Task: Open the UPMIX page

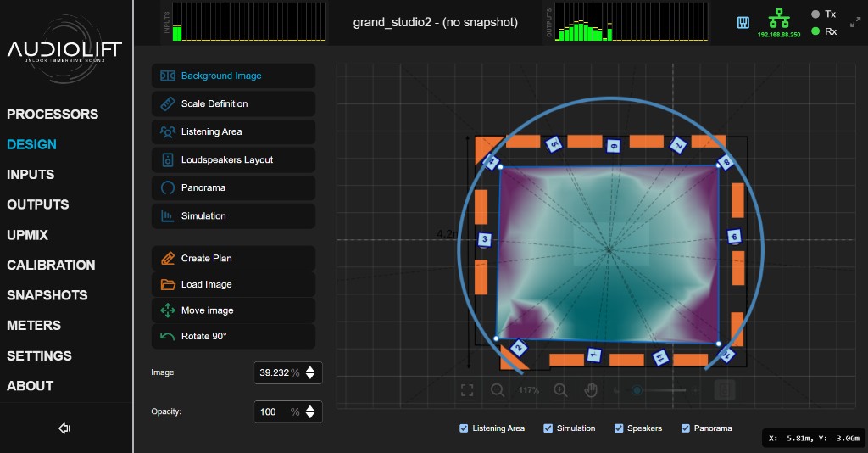Action: [27, 235]
